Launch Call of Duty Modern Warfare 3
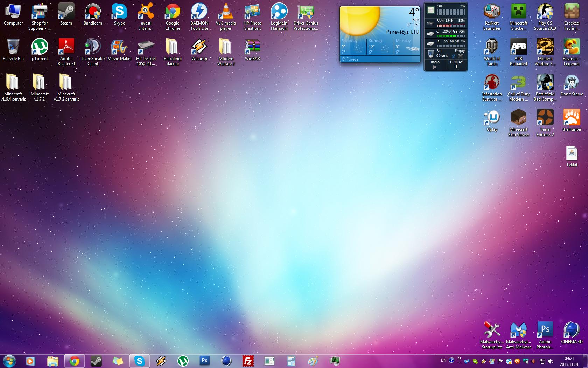Screen dimensions: 588x368 [518, 87]
